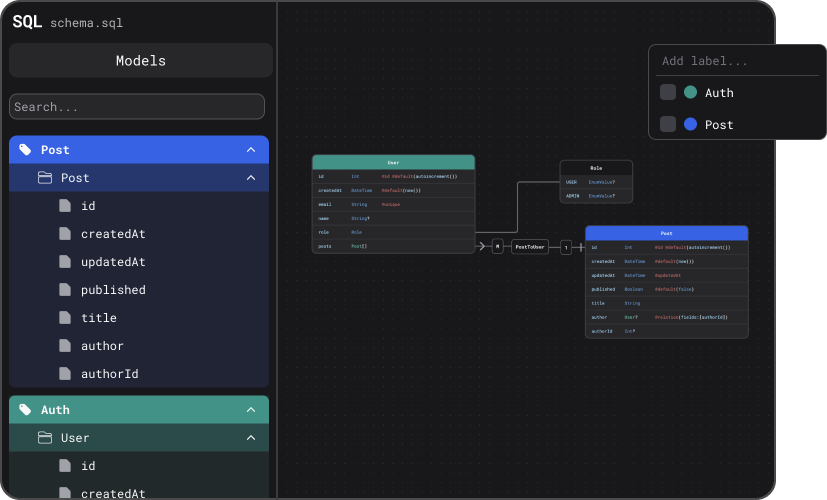Click the green Auth color dot
This screenshot has width=827, height=500.
coord(690,92)
